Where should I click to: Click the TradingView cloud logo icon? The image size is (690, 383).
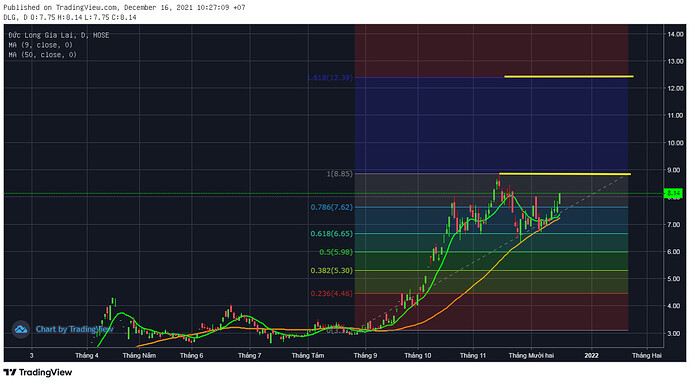pos(21,329)
